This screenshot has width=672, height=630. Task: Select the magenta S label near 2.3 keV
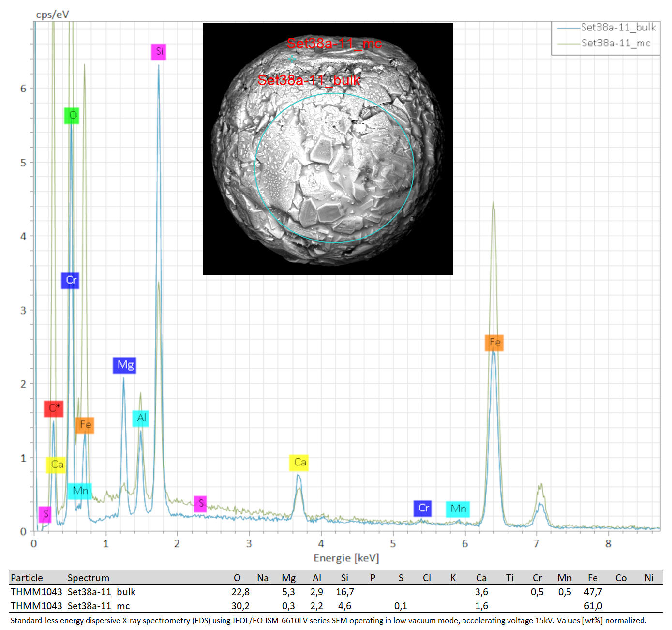200,504
